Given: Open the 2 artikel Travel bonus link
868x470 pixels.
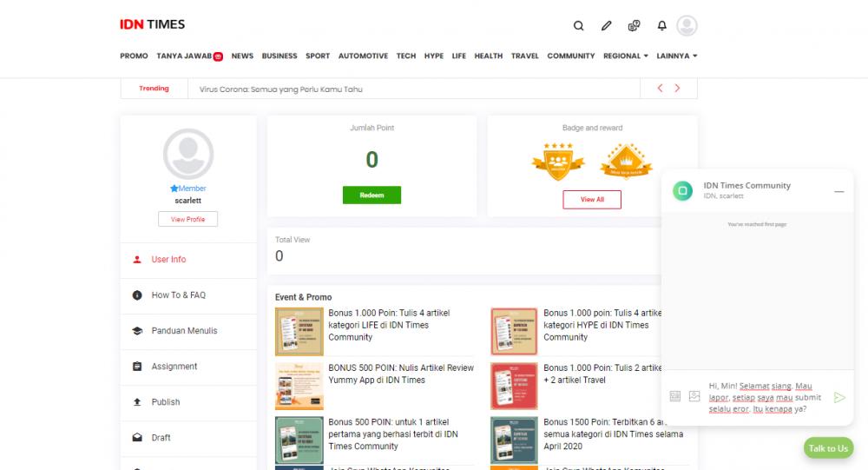Looking at the screenshot, I should [602, 374].
